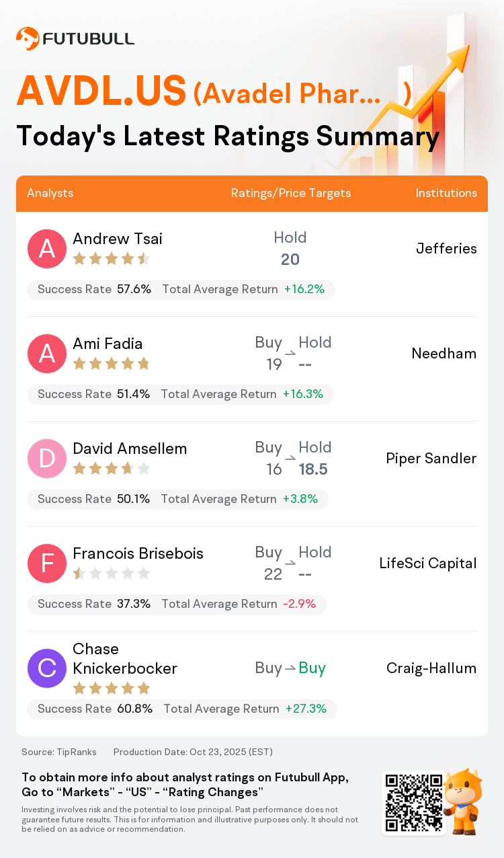Click the Piper Sandler institution name
Screen dimensions: 504x858
pos(431,459)
